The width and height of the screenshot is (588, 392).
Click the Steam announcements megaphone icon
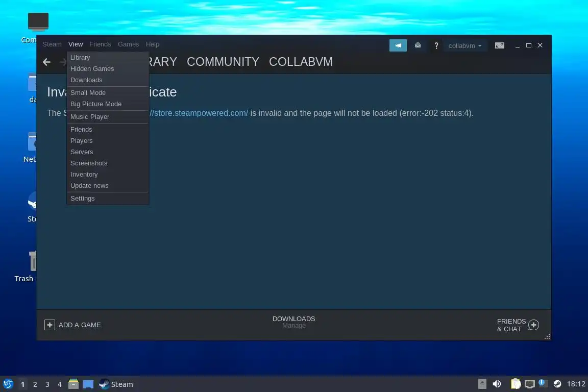tap(398, 45)
